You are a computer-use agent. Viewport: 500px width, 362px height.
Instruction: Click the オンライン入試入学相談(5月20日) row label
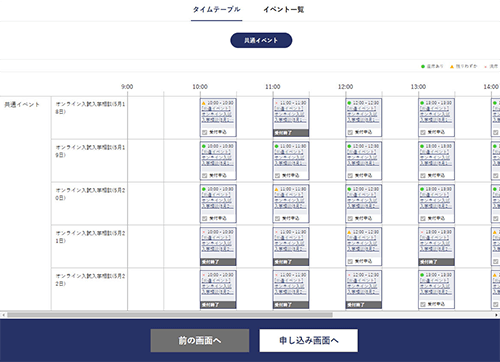coord(90,194)
